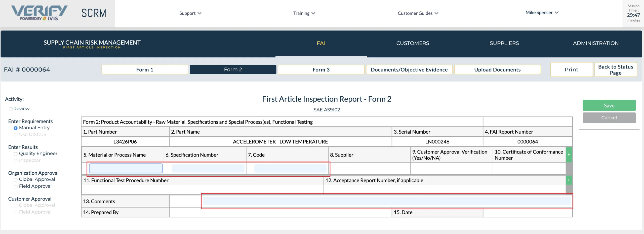
Task: Open the Training dropdown
Action: 304,13
